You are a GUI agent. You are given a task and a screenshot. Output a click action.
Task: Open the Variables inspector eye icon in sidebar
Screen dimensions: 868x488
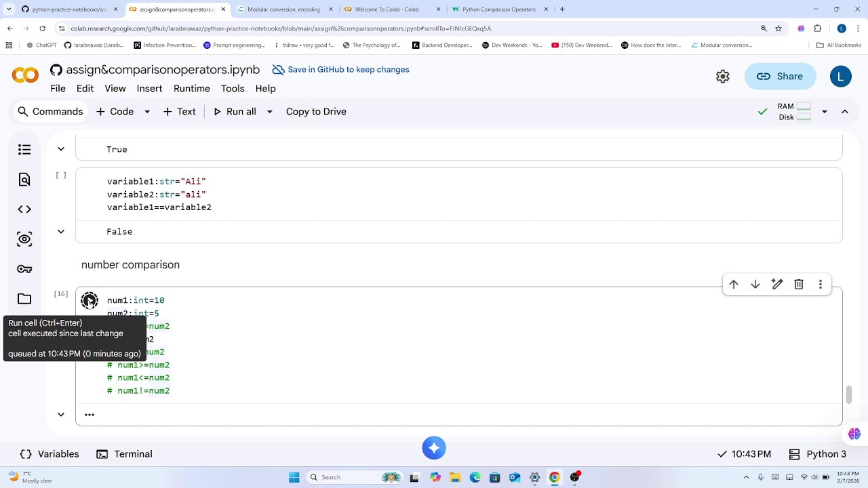(24, 239)
